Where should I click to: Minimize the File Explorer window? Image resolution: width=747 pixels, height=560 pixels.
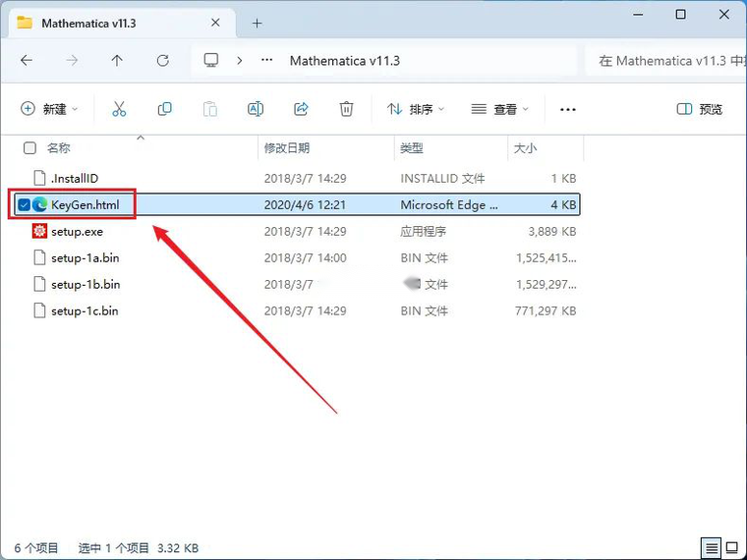click(638, 15)
